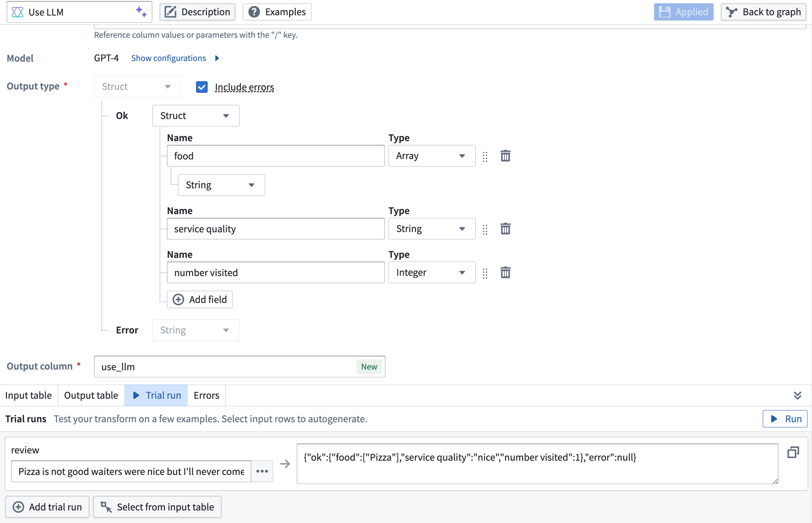Click the number visited name field
The height and width of the screenshot is (523, 812).
point(276,272)
